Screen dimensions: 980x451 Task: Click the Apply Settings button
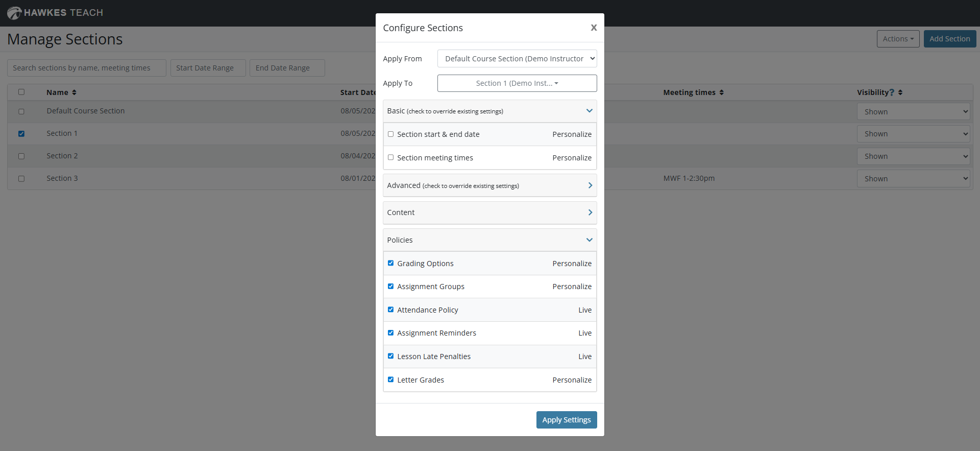pos(566,420)
